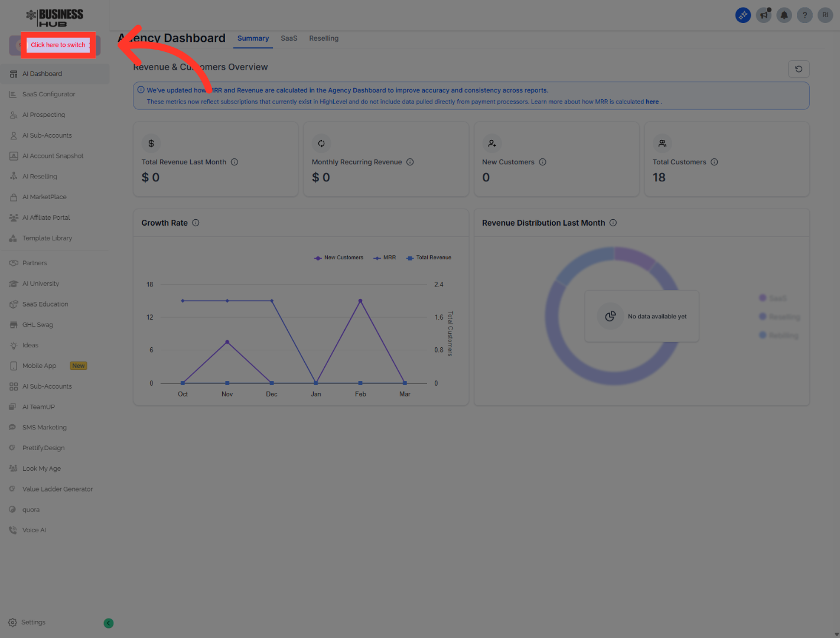Toggle MRR series in chart legend
This screenshot has width=840, height=638.
click(x=385, y=258)
